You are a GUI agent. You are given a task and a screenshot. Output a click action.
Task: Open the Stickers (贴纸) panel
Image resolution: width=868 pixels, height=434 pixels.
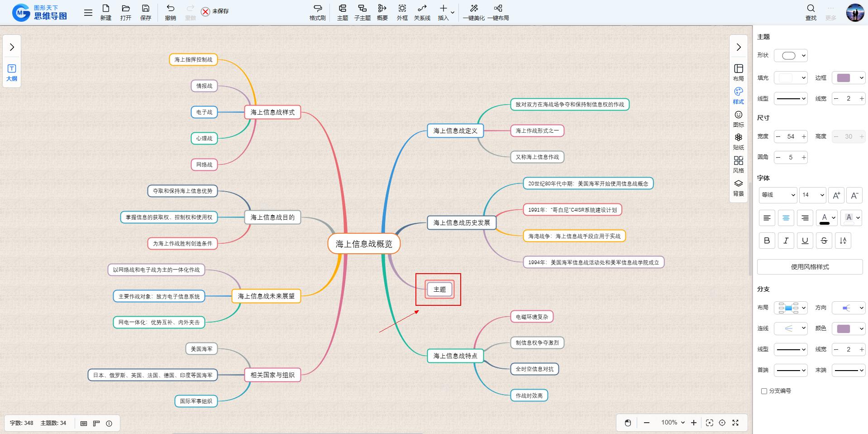pos(738,141)
